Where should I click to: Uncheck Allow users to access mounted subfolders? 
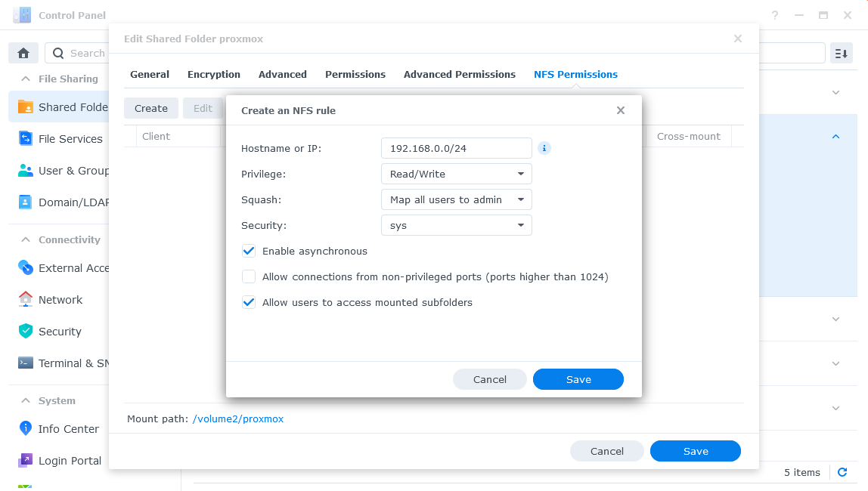pyautogui.click(x=249, y=302)
